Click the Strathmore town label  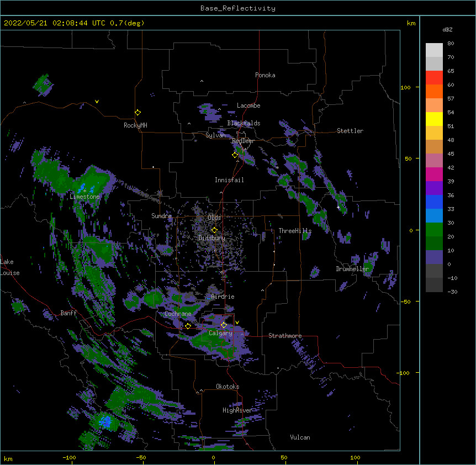click(285, 336)
